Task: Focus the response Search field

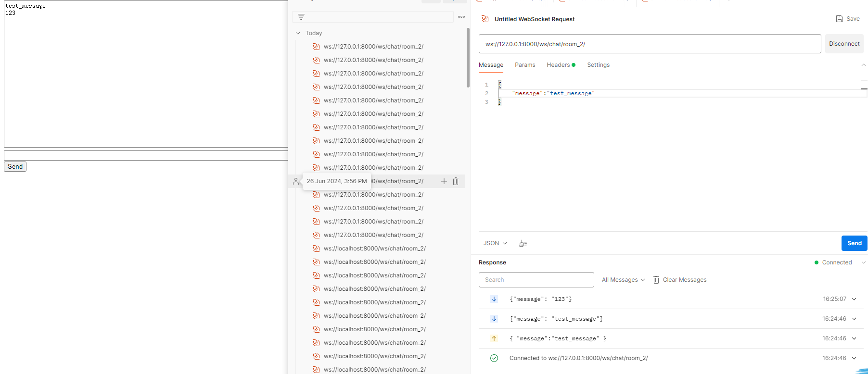Action: click(x=536, y=280)
